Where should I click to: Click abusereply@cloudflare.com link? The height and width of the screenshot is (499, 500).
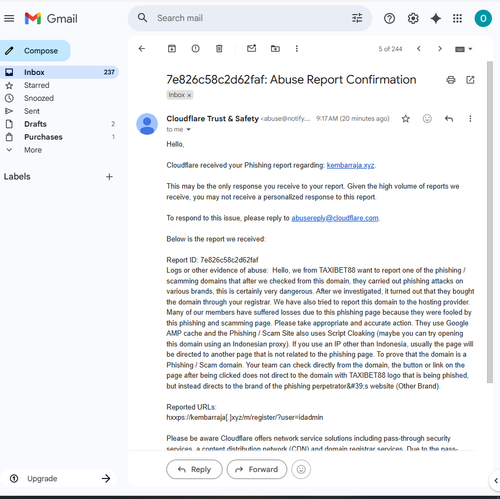(x=335, y=218)
